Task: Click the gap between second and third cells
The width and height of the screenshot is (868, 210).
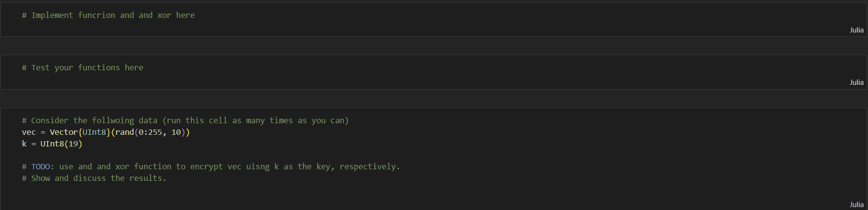Action: pyautogui.click(x=434, y=99)
